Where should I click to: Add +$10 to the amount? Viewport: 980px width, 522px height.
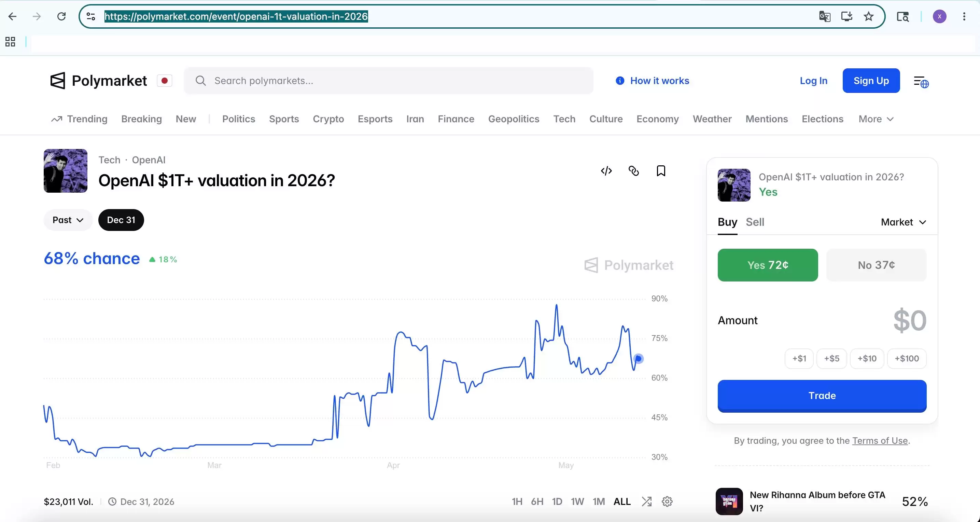[867, 359]
